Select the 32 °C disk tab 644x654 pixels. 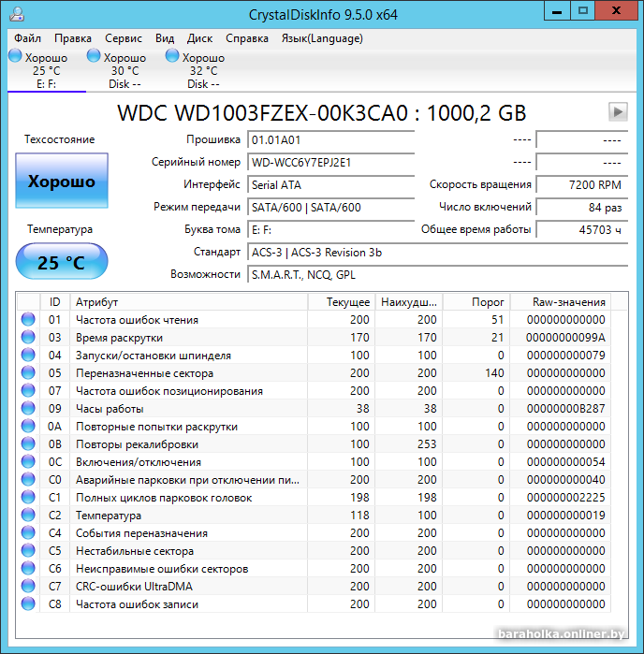coord(203,70)
